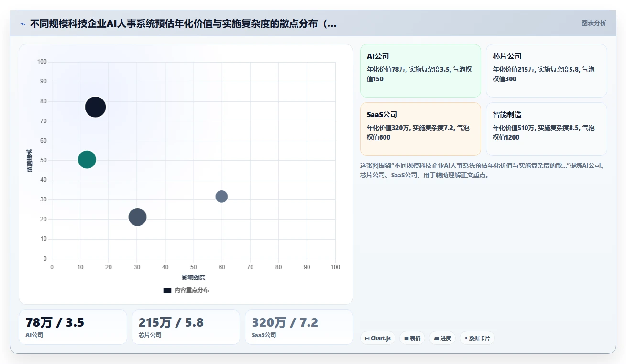
Task: Select the 78万 / 3.5 stat card
Action: coord(73,327)
